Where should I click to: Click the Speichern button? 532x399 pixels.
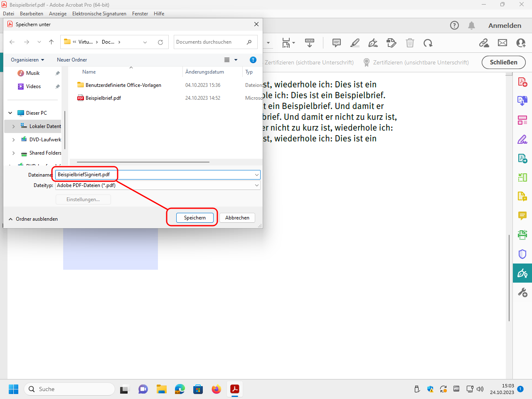(195, 218)
